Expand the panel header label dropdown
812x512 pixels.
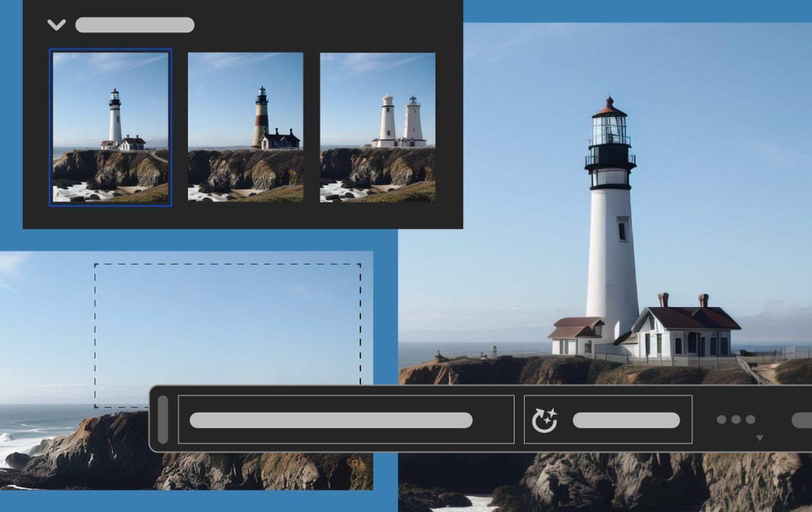tap(135, 25)
